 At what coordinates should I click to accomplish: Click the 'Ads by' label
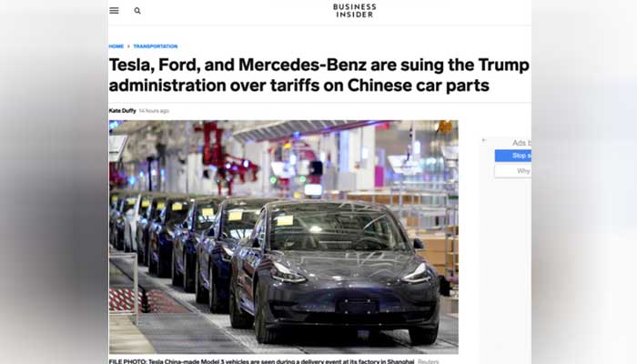click(x=521, y=143)
